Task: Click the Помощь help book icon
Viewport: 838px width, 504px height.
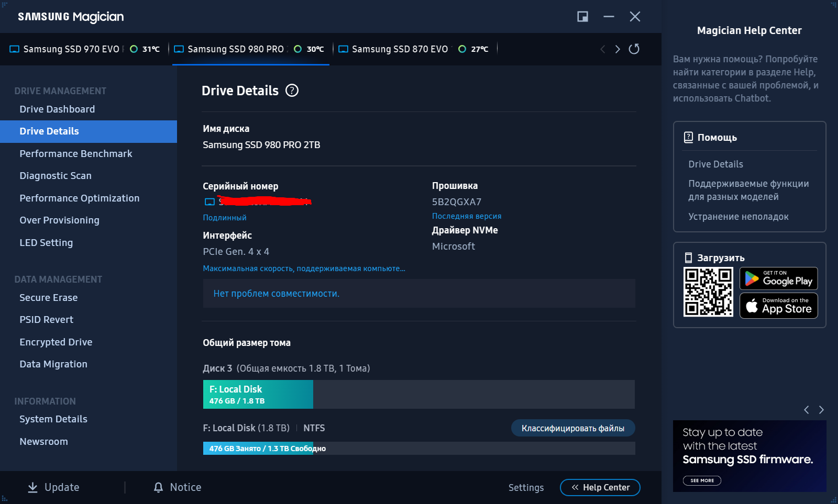Action: point(689,137)
